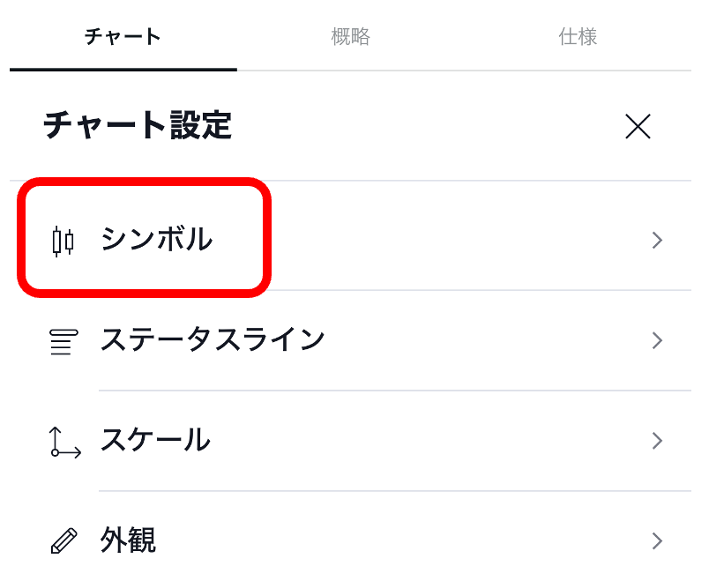709x588 pixels.
Task: Expand the スケール row chevron
Action: (x=656, y=441)
